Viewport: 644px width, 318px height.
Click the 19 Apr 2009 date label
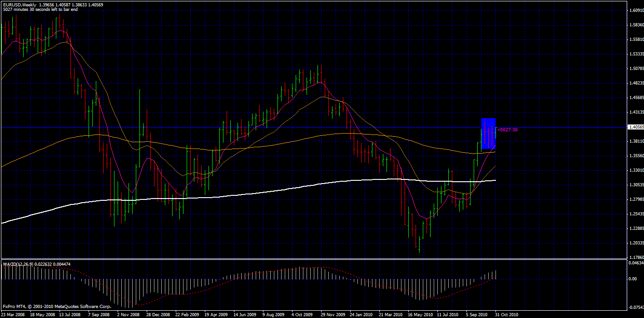(x=216, y=314)
